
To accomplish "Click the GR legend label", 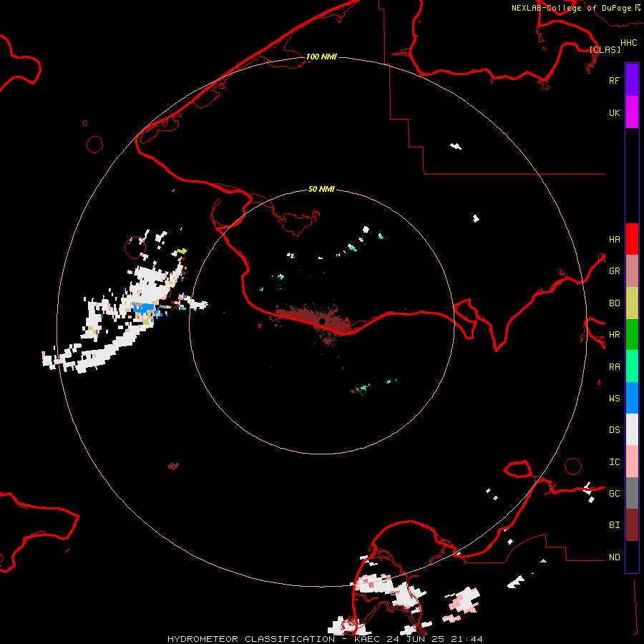I will [x=614, y=271].
